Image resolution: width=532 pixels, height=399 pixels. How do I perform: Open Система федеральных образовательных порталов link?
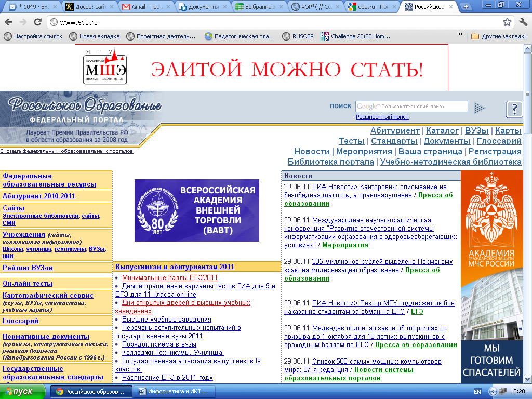66,151
